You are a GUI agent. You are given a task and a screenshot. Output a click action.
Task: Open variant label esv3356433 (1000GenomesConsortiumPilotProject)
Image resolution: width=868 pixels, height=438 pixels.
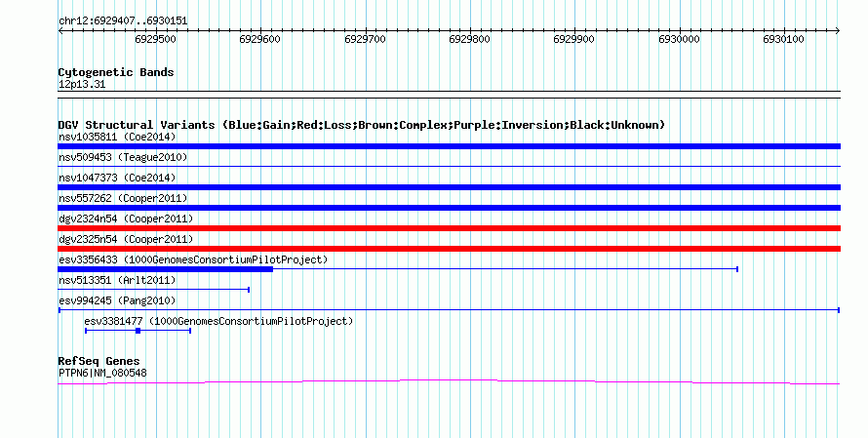pos(193,259)
